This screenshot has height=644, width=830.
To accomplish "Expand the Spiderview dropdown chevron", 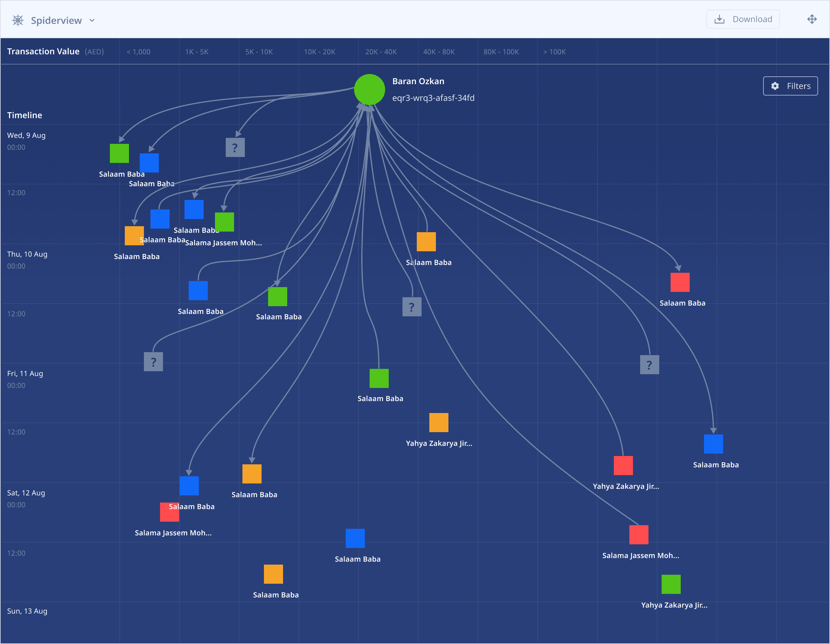I will pos(92,21).
